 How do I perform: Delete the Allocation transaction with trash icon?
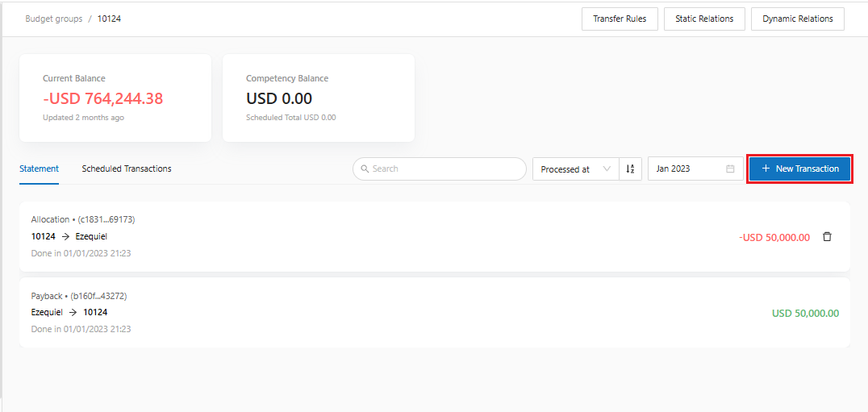827,237
